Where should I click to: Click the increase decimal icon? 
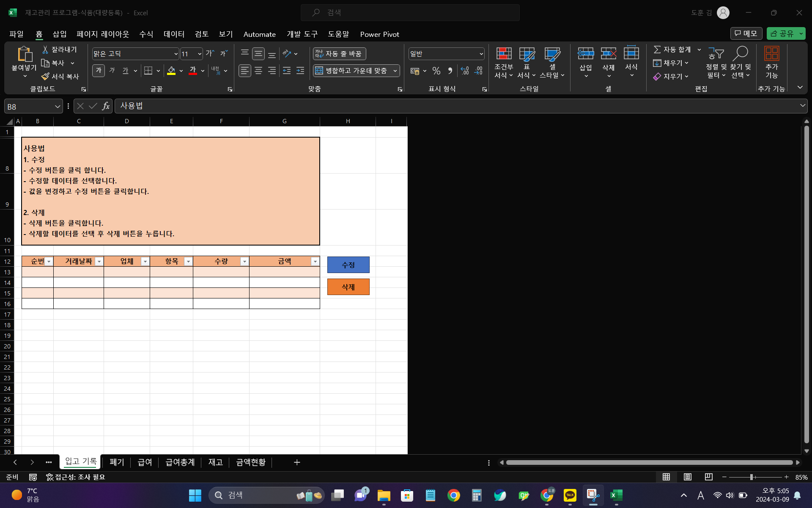tap(465, 71)
